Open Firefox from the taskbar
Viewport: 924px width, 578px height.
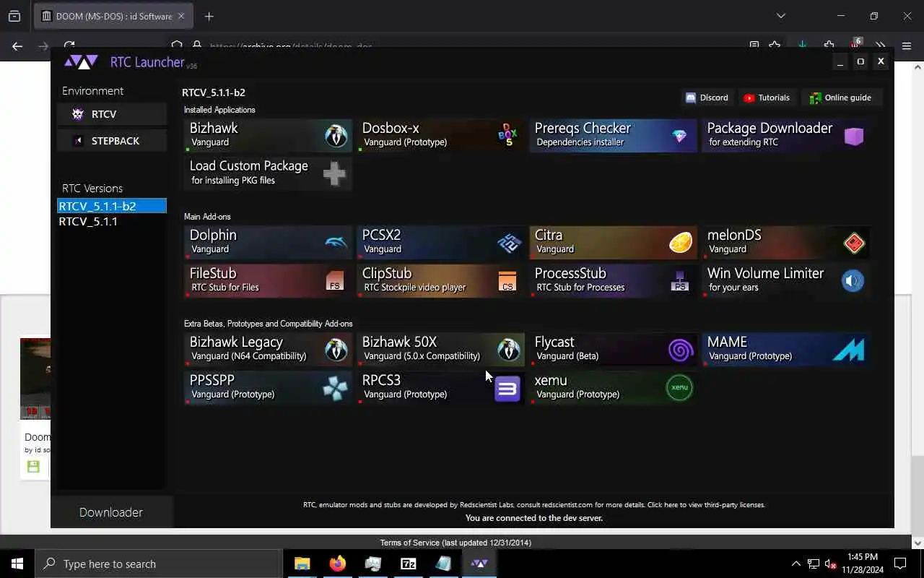tap(338, 564)
